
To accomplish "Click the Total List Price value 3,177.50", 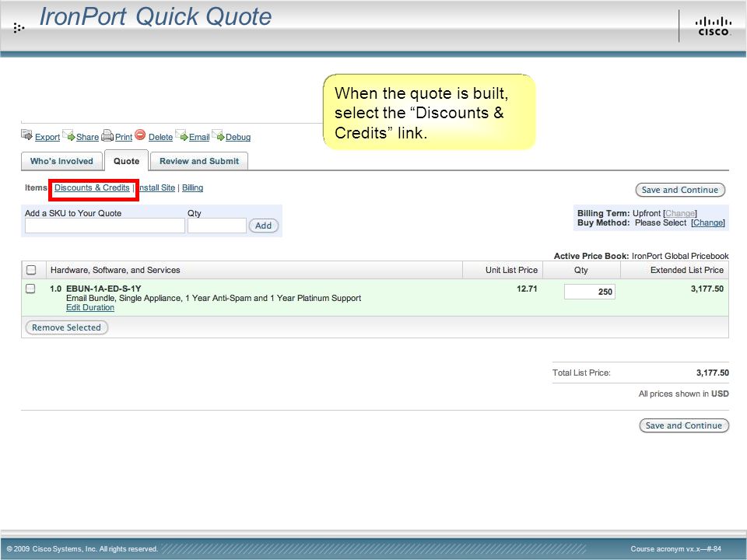I will [x=712, y=373].
